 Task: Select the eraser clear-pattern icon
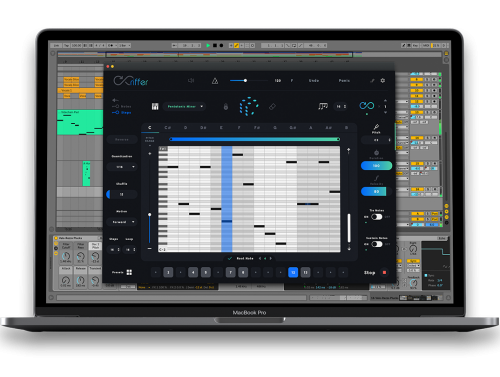[272, 107]
